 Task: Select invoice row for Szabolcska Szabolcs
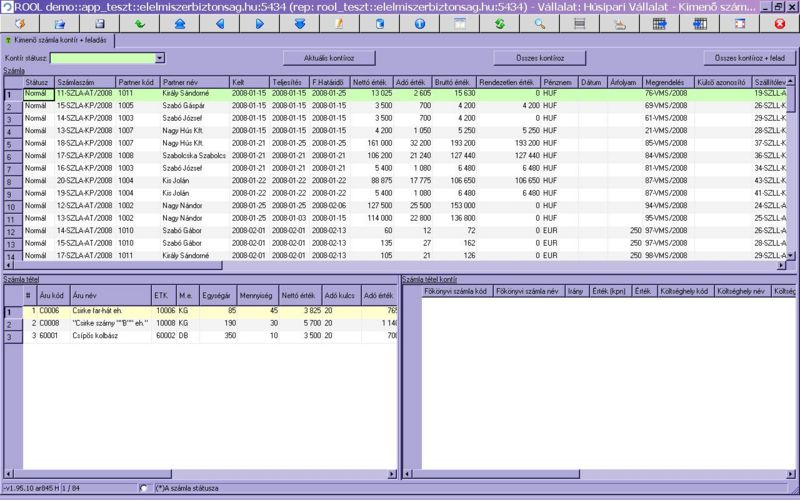(193, 156)
